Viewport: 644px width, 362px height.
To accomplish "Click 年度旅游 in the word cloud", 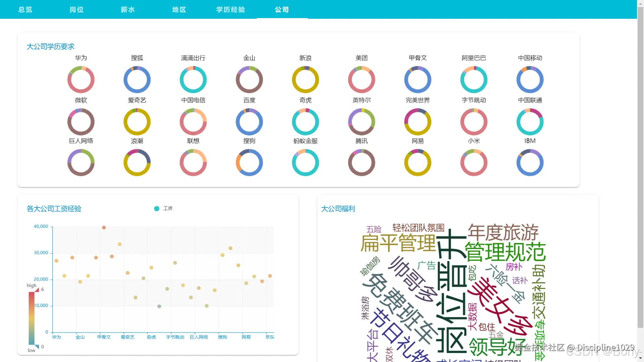I will click(503, 232).
